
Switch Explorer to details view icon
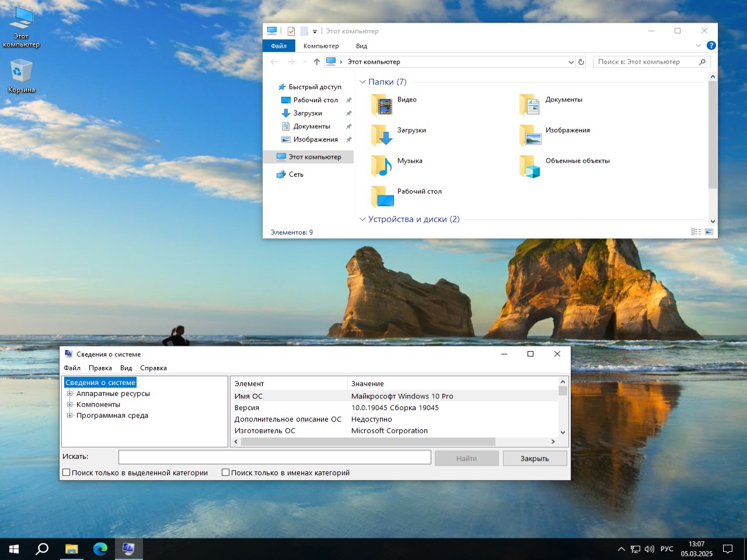tap(696, 232)
